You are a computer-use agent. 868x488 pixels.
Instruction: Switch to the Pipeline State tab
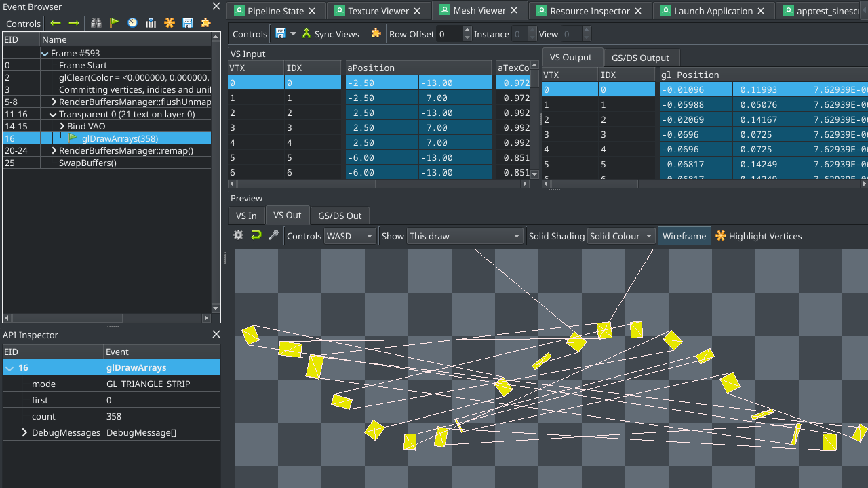click(x=275, y=11)
